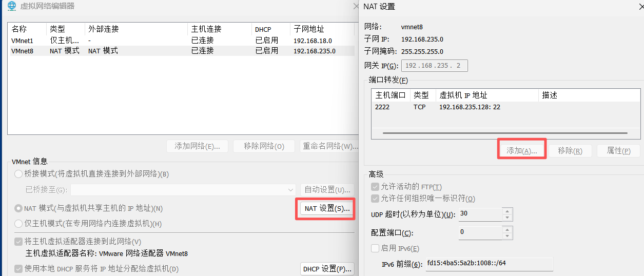Click 虚拟机 IP 地址 column header
Screen dimensions: 644x276
487,95
